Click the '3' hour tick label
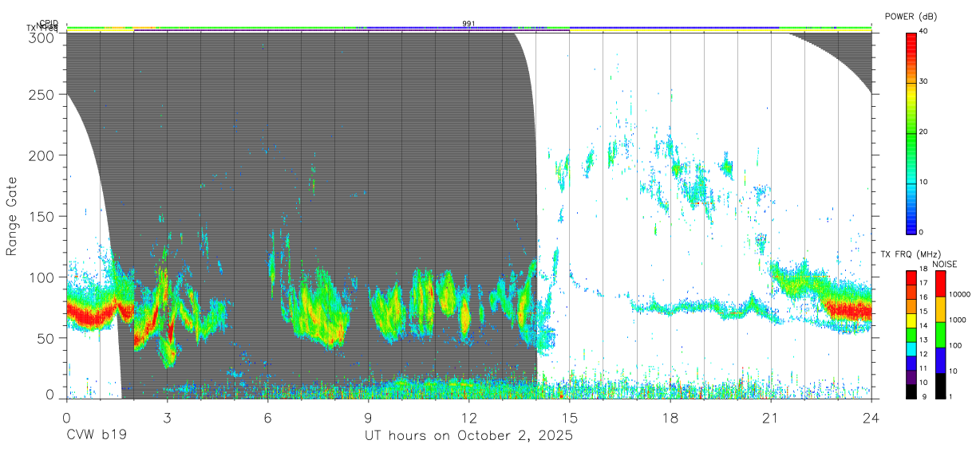 [x=167, y=417]
